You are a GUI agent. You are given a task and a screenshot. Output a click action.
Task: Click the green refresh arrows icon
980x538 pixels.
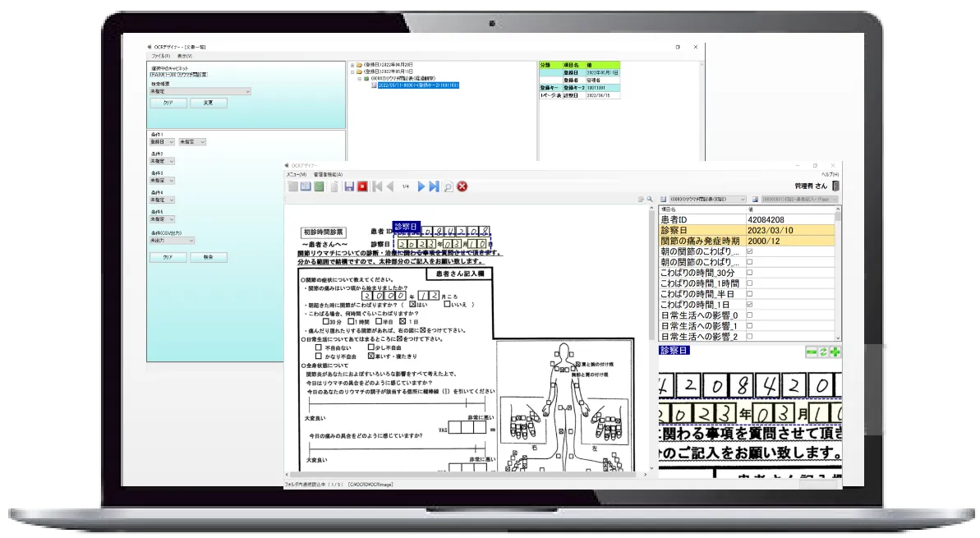click(824, 352)
